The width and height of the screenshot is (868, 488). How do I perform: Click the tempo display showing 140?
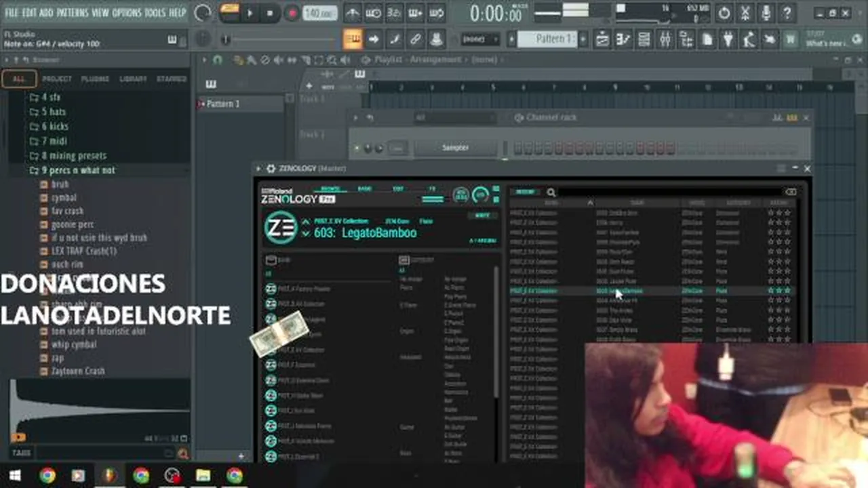coord(320,13)
